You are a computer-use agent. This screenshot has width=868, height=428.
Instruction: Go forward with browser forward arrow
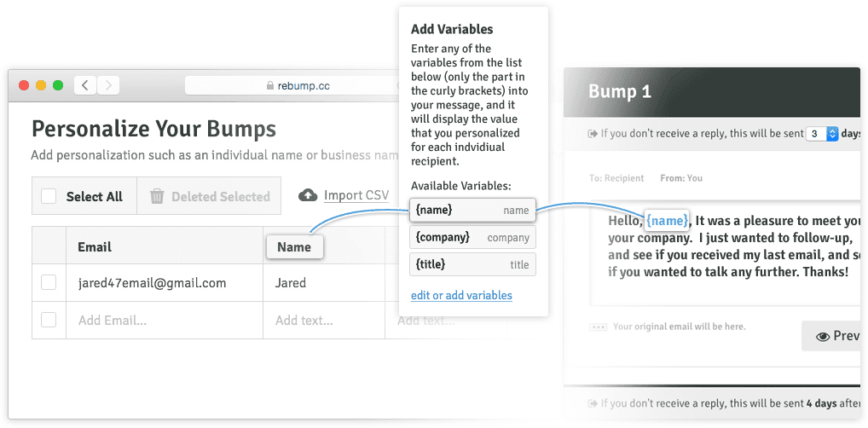coord(108,85)
